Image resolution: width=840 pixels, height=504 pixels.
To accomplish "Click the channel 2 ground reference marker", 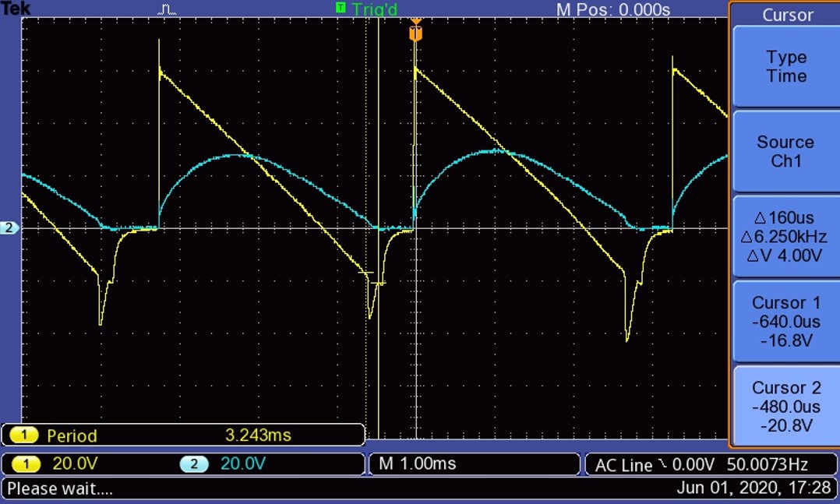I will 10,228.
